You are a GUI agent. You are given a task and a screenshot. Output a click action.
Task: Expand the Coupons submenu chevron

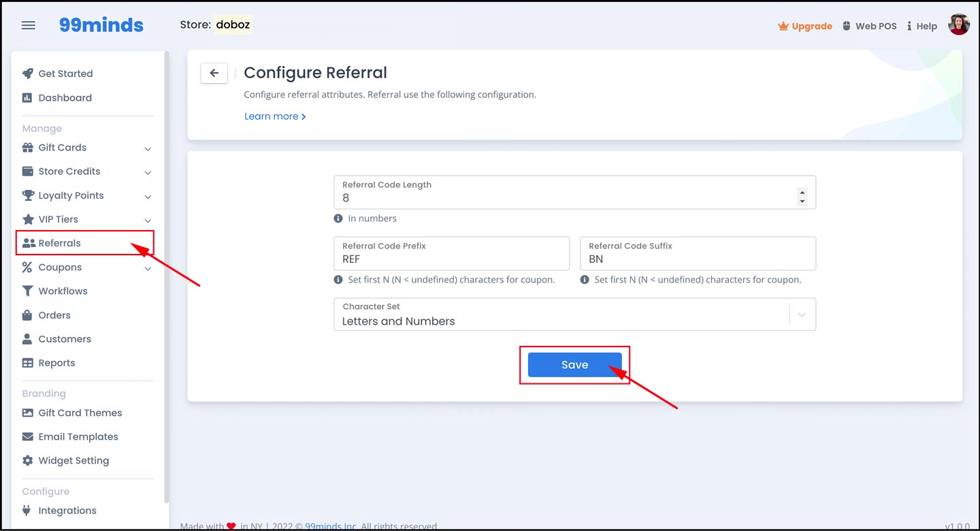(148, 268)
